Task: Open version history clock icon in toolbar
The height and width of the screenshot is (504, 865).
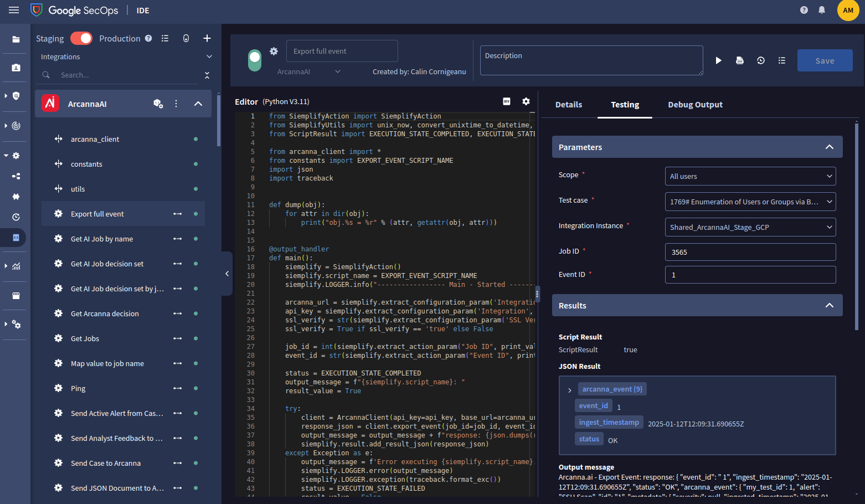Action: click(x=761, y=60)
